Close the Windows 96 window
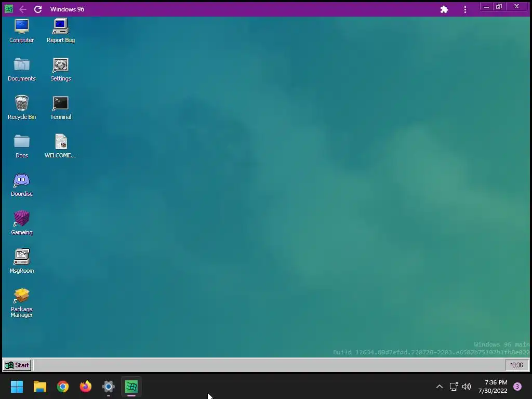The image size is (532, 399). (x=517, y=7)
